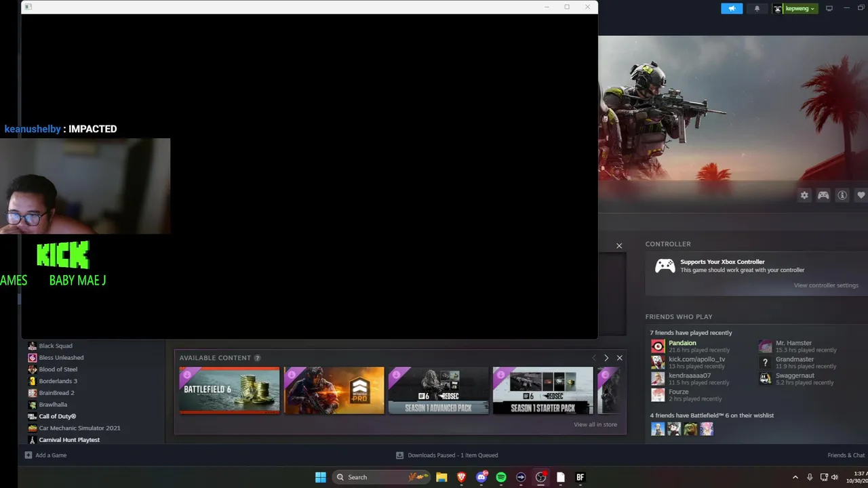Click Available Content help question mark
Screen dimensions: 868x488
257,358
